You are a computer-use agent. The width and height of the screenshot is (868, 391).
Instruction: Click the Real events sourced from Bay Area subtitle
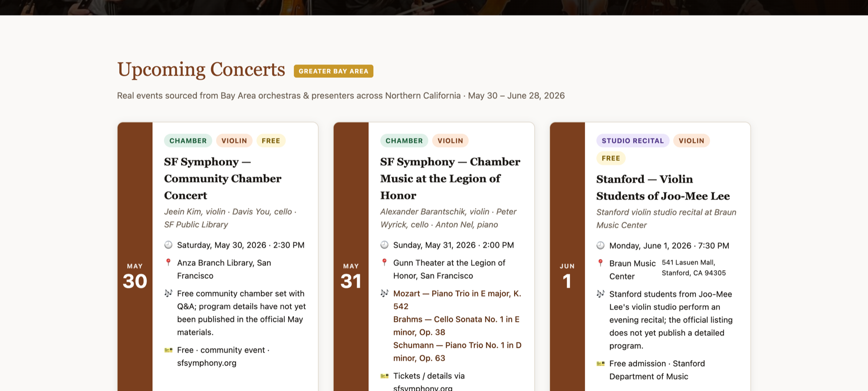341,95
